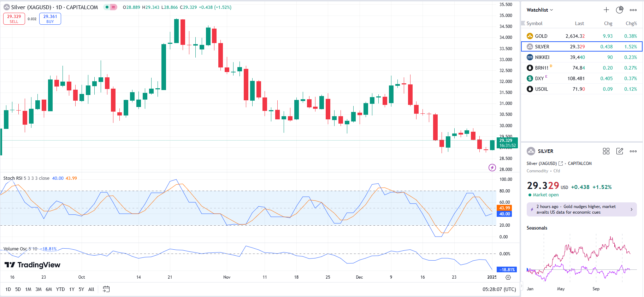644x297 pixels.
Task: Select the YTD time range
Action: (60, 289)
